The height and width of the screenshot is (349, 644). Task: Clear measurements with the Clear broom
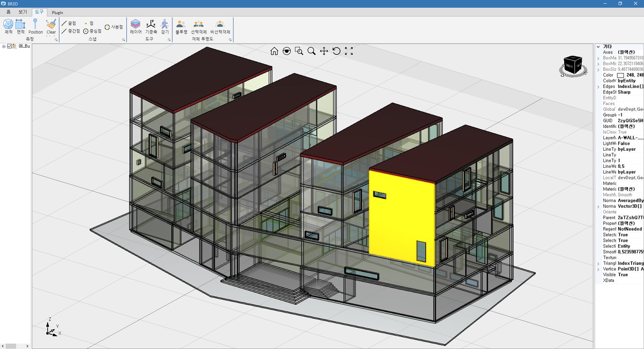pos(51,27)
